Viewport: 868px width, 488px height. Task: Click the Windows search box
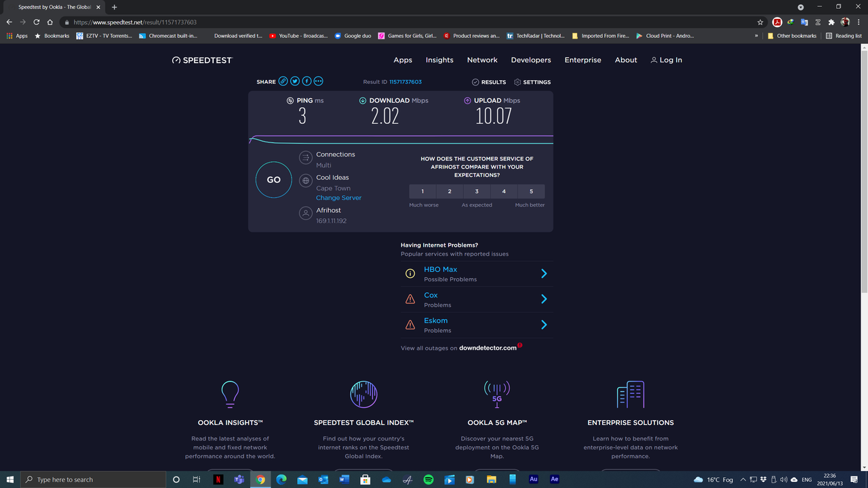click(93, 479)
